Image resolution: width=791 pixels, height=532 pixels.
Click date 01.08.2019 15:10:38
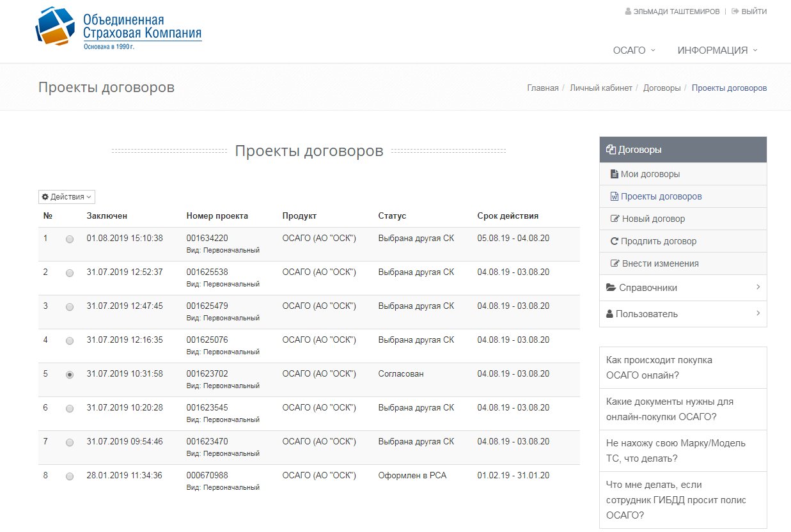click(x=125, y=239)
